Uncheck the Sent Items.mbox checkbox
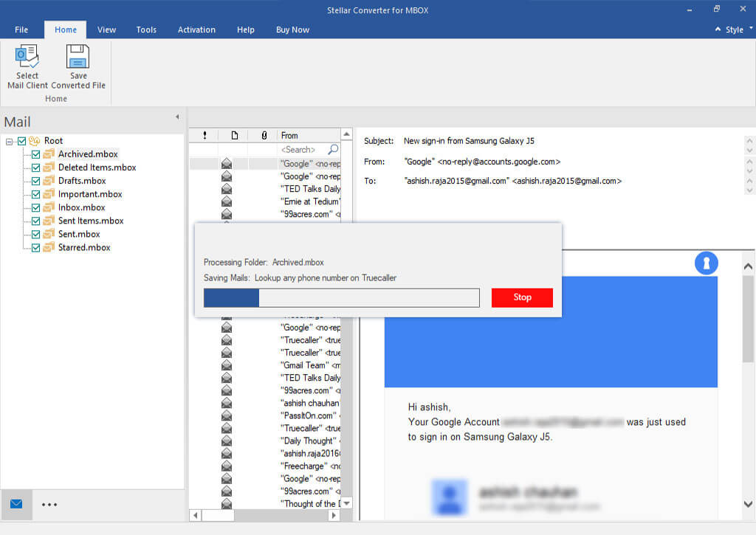The height and width of the screenshot is (535, 756). [35, 221]
